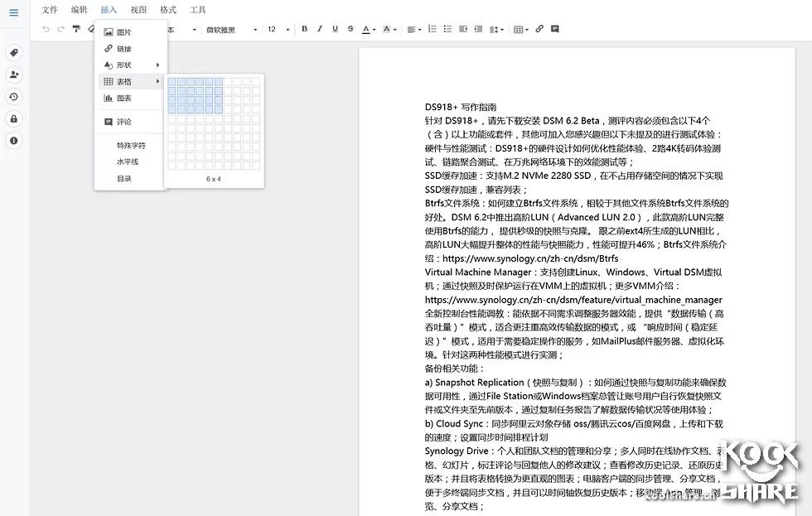Insert a numbered list
Screen dimensions: 812x516
pos(433,29)
